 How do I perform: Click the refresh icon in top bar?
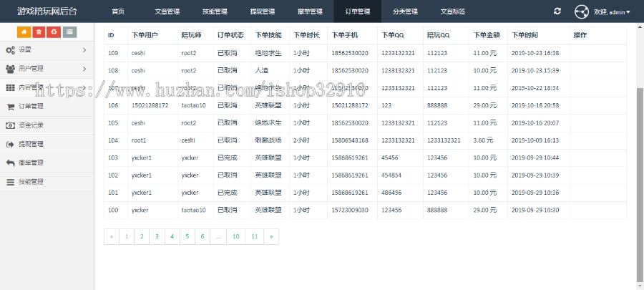[x=557, y=11]
